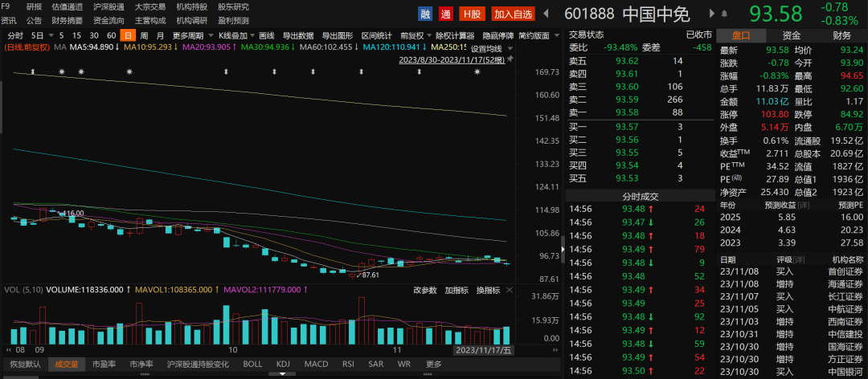Click 导出数据 to export data
This screenshot has width=868, height=379.
[x=298, y=36]
